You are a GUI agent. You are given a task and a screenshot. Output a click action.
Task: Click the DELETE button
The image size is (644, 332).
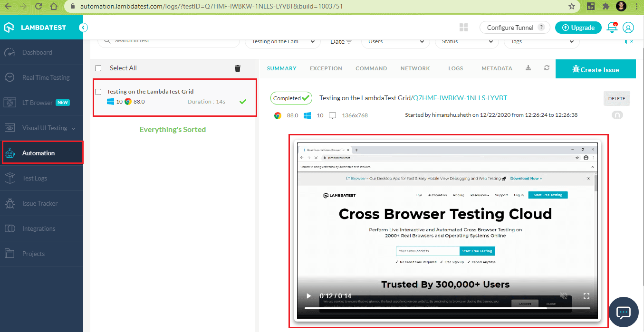[617, 98]
